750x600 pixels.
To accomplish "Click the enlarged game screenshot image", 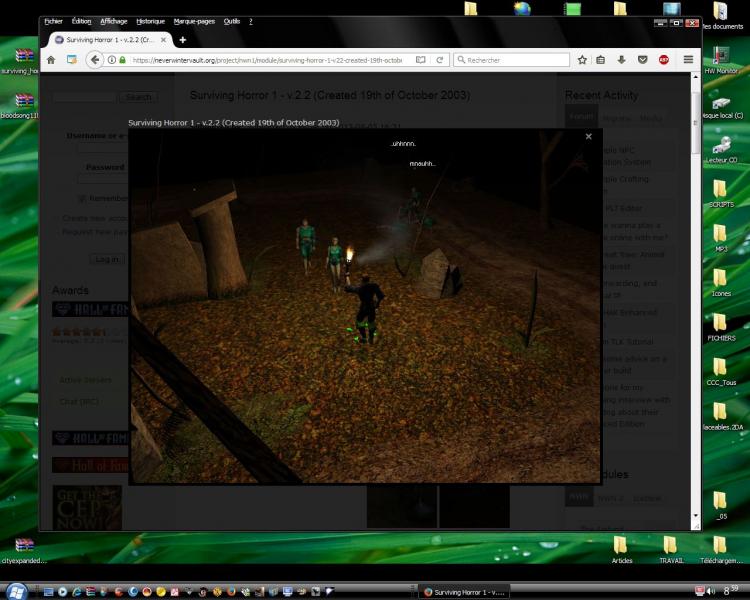I will (364, 306).
